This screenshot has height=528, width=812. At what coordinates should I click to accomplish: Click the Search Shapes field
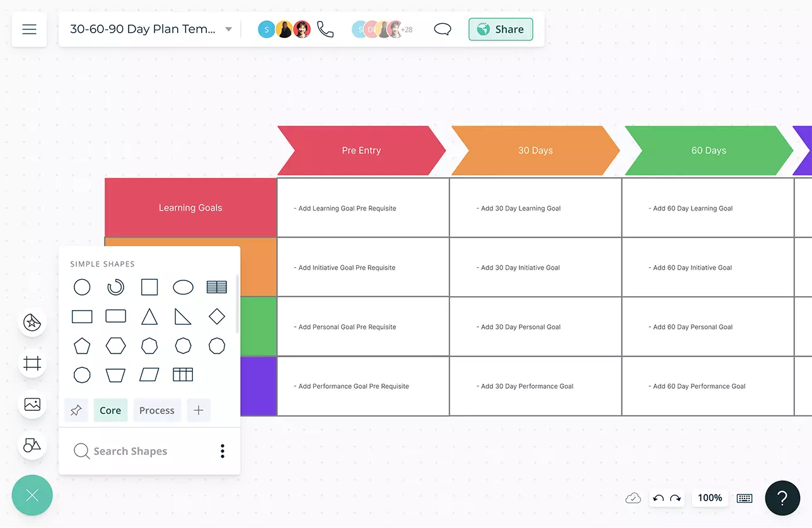point(130,451)
